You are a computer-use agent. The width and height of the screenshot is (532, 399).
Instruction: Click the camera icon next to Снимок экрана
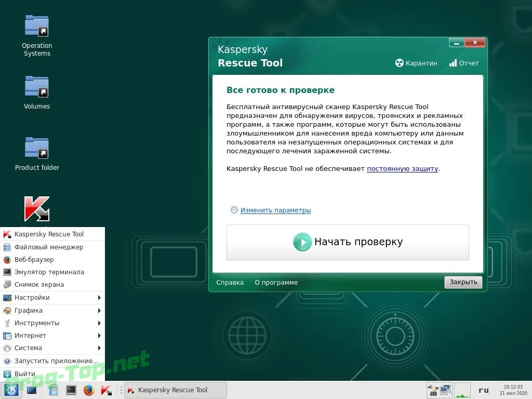coord(7,285)
